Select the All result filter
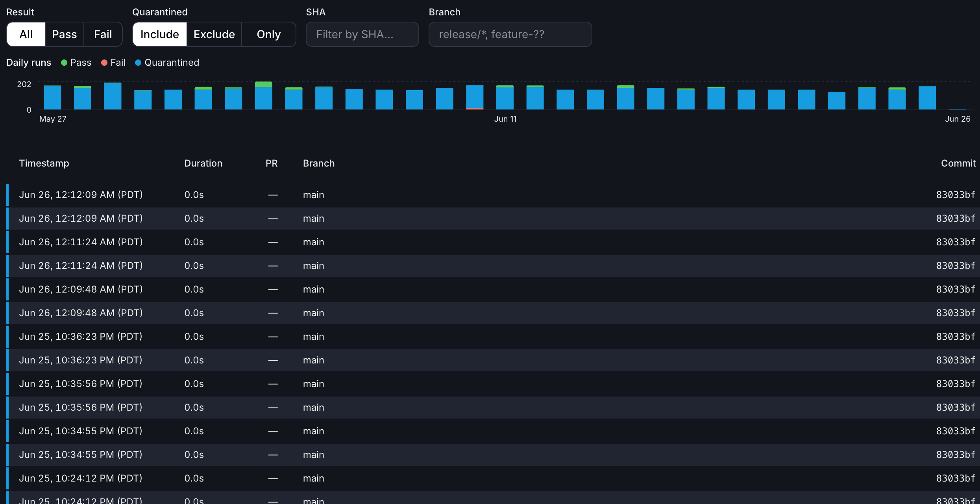The height and width of the screenshot is (504, 980). 26,34
